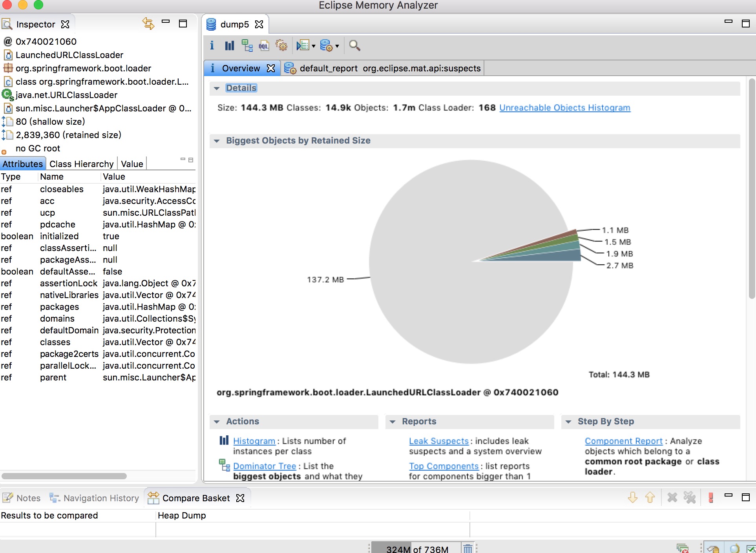
Task: Click the Link with Snapshot arrows icon
Action: (148, 24)
